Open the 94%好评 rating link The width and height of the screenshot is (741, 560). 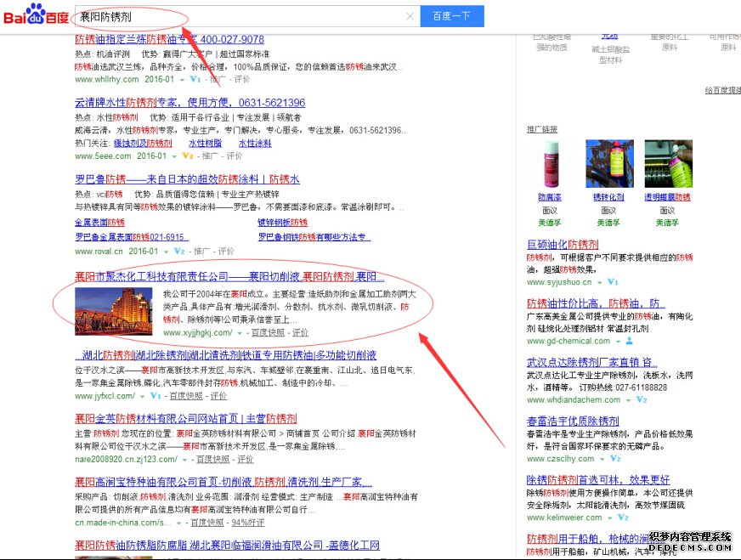(x=248, y=523)
